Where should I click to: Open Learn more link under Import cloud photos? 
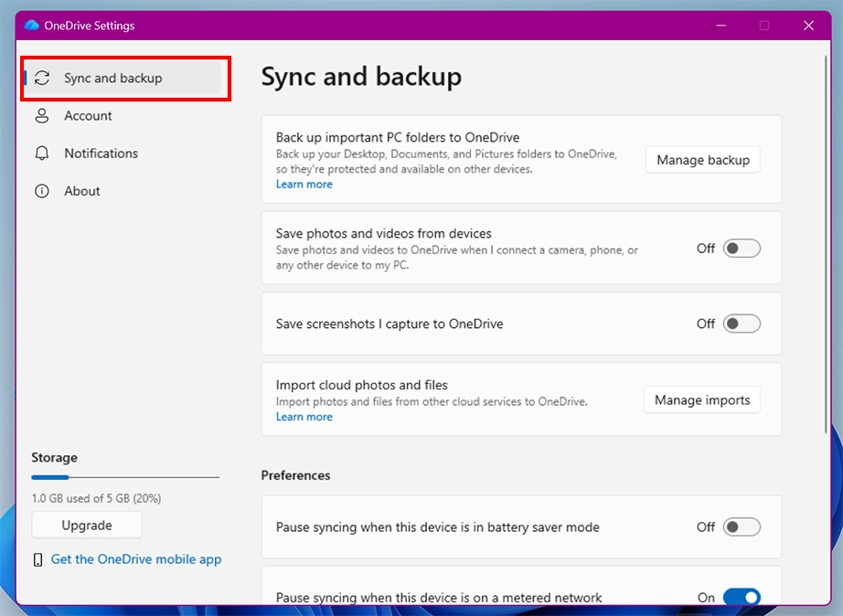pos(304,417)
